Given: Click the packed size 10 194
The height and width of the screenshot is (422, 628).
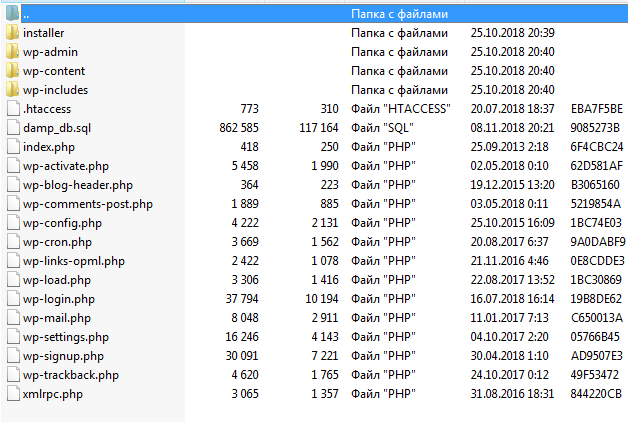Looking at the screenshot, I should tap(322, 299).
